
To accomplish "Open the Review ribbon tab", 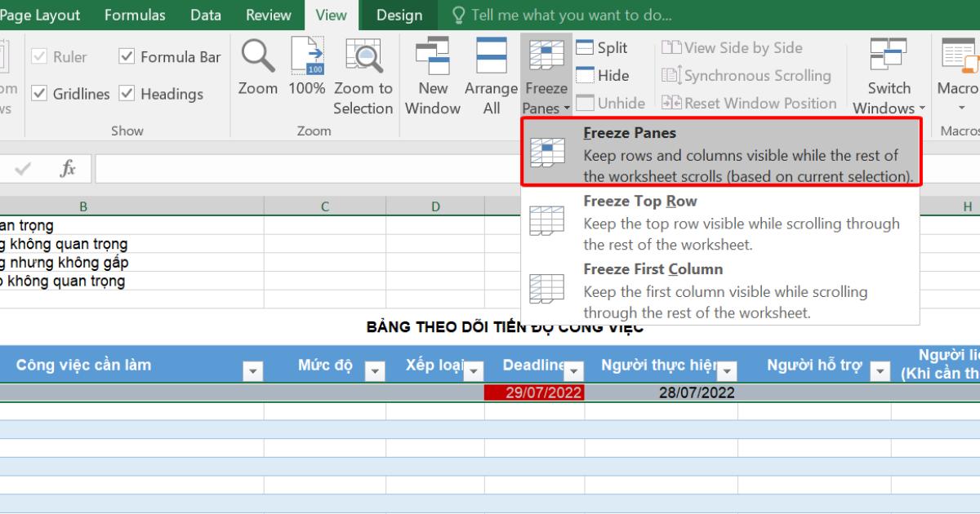I will [269, 16].
